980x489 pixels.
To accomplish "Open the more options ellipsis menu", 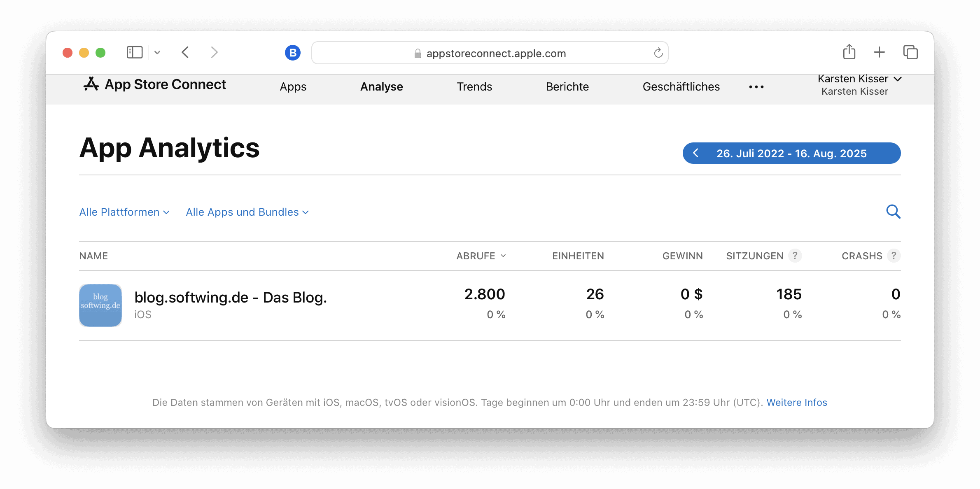I will [x=756, y=87].
